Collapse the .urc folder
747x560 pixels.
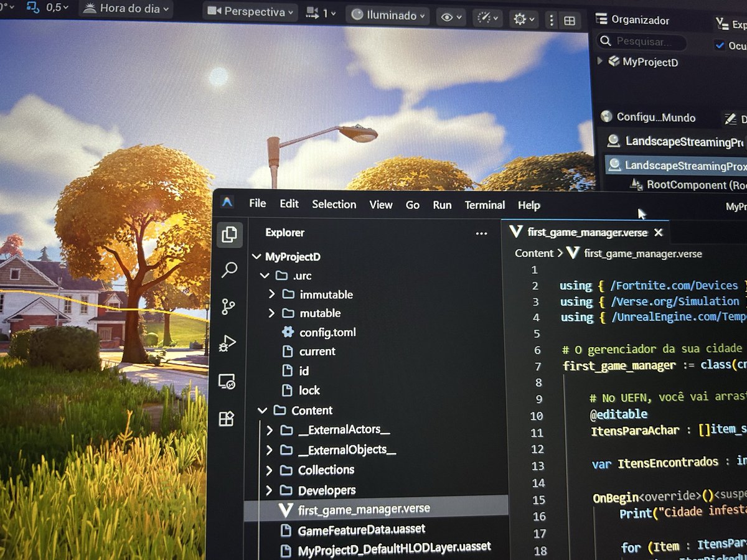pos(265,275)
